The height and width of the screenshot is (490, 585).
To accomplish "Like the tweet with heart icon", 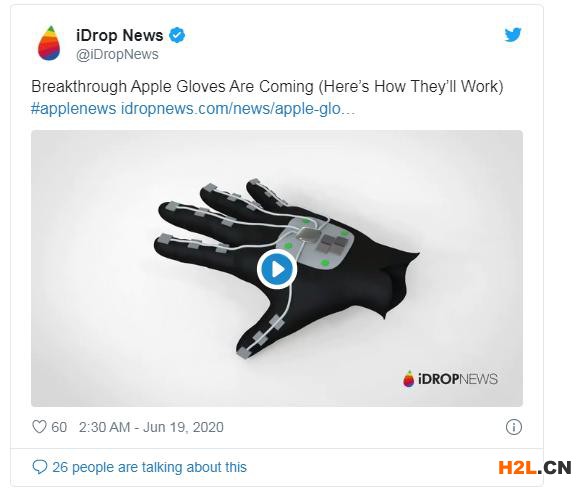I will pyautogui.click(x=39, y=427).
